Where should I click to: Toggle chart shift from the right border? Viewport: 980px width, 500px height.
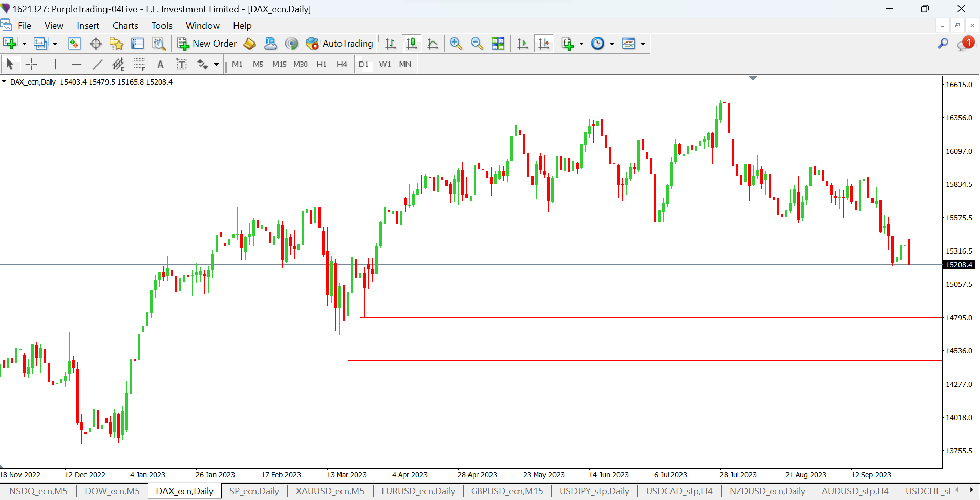point(544,44)
